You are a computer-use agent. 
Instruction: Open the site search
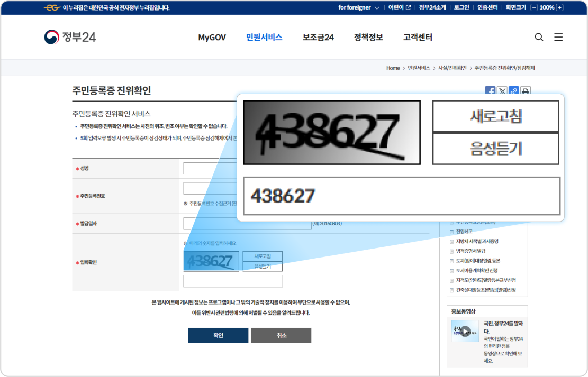click(539, 37)
